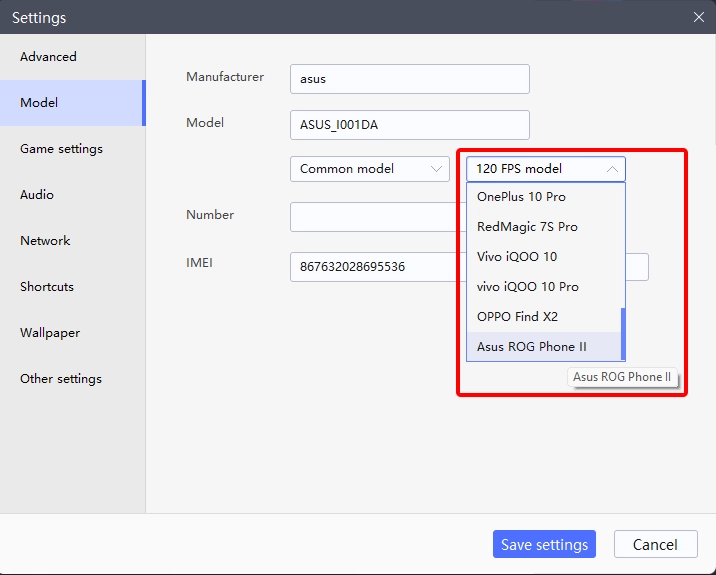Switch to the Network tab

pyautogui.click(x=73, y=241)
